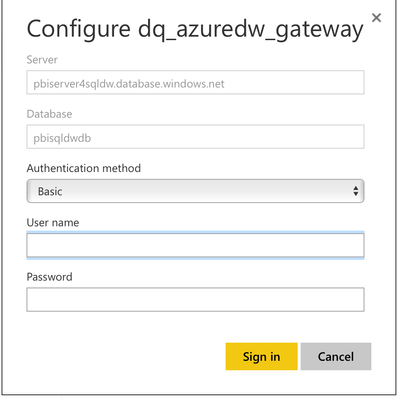Screen dimensions: 397x400
Task: Click the gray Cancel button
Action: (x=336, y=356)
